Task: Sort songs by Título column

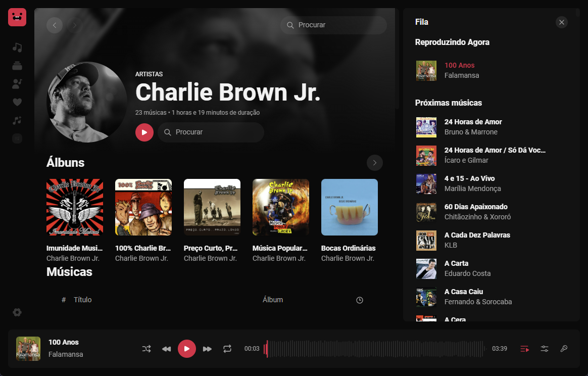Action: [x=82, y=300]
